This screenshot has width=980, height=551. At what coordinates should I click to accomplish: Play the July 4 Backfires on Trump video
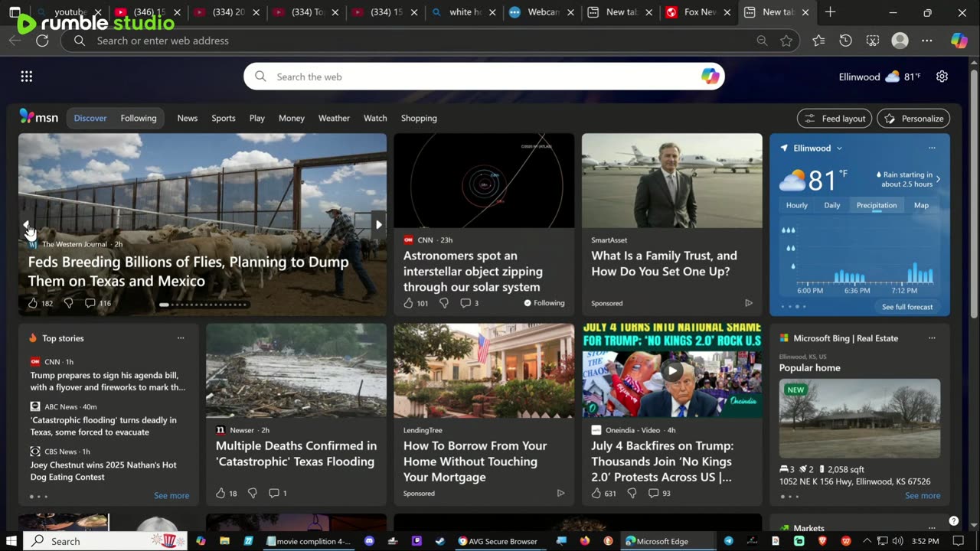pyautogui.click(x=672, y=371)
